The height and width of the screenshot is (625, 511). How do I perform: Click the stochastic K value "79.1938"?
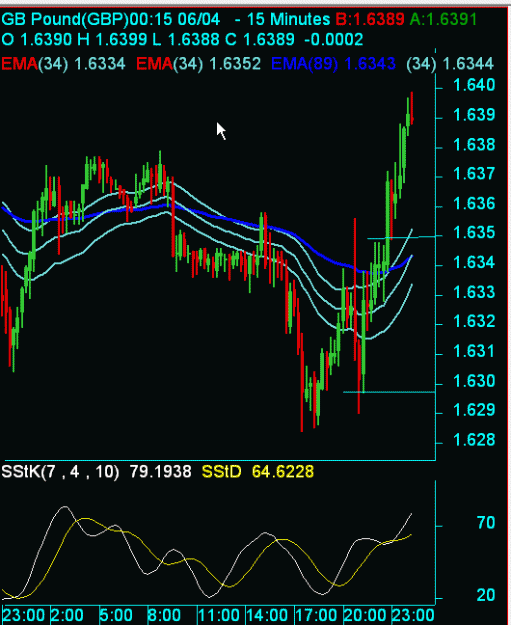click(x=160, y=472)
